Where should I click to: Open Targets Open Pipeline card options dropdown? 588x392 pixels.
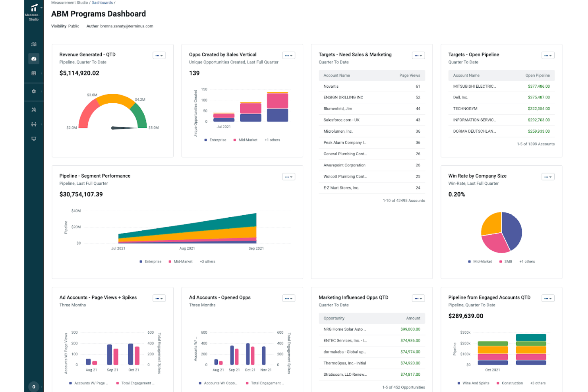click(548, 56)
